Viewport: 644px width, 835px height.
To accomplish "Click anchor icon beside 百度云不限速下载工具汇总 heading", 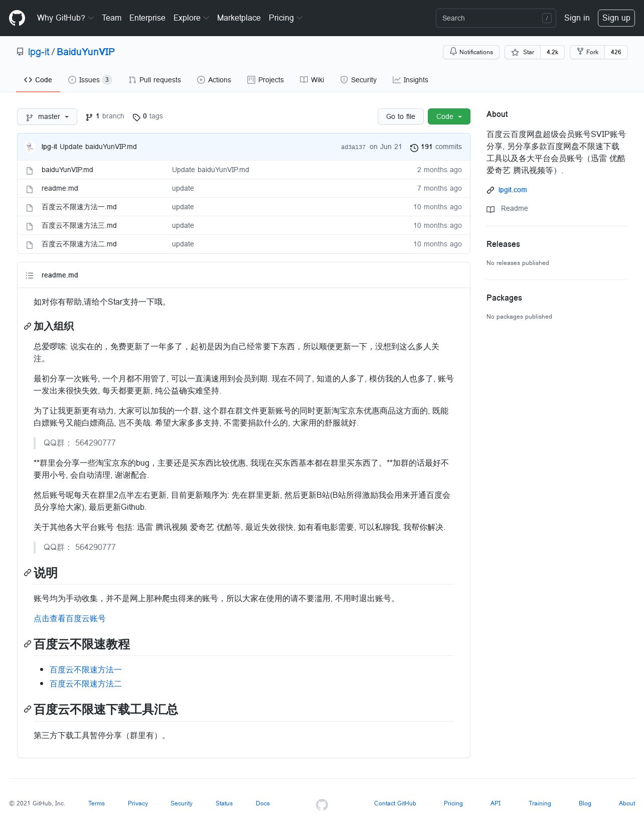I will click(x=28, y=710).
